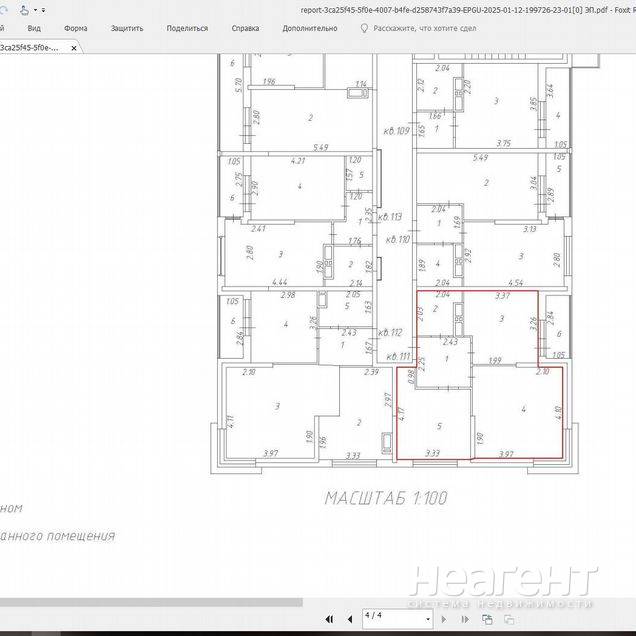Switch to the Защитить tab
636x636 pixels.
point(127,28)
